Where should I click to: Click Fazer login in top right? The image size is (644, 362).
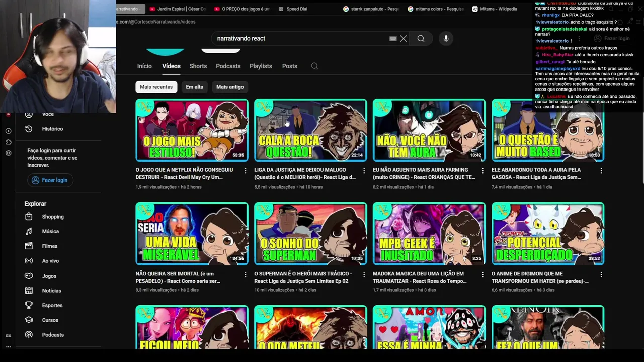coord(612,38)
